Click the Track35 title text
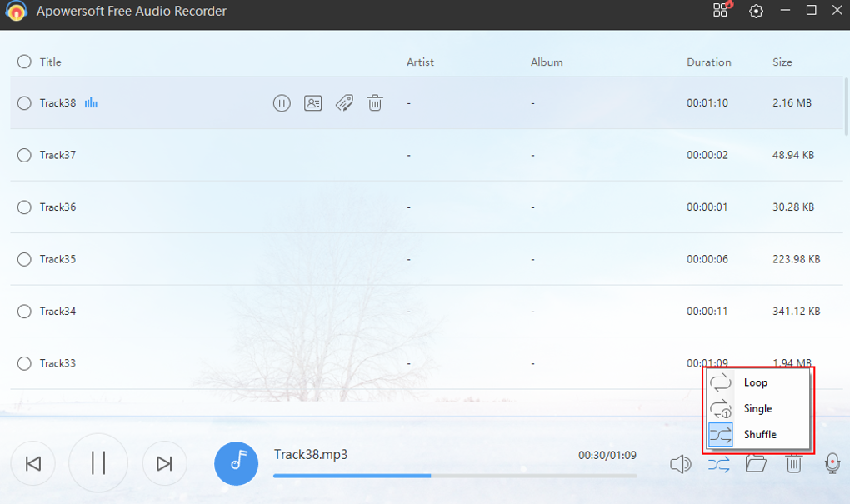850x504 pixels. (x=57, y=259)
